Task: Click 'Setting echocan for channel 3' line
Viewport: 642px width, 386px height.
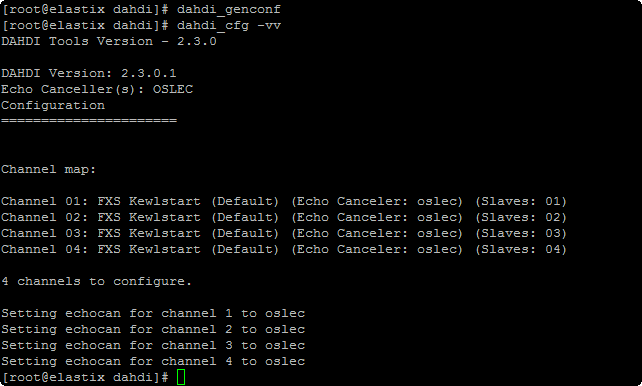Action: [x=153, y=345]
